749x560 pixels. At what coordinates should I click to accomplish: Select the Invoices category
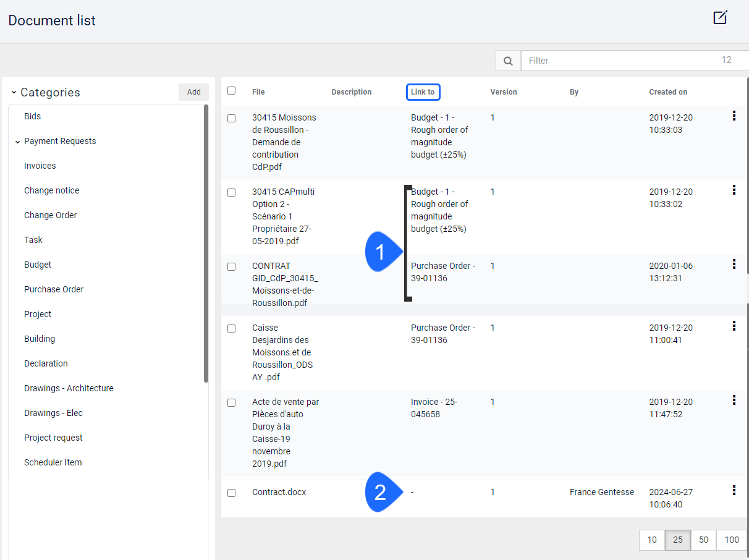click(40, 166)
